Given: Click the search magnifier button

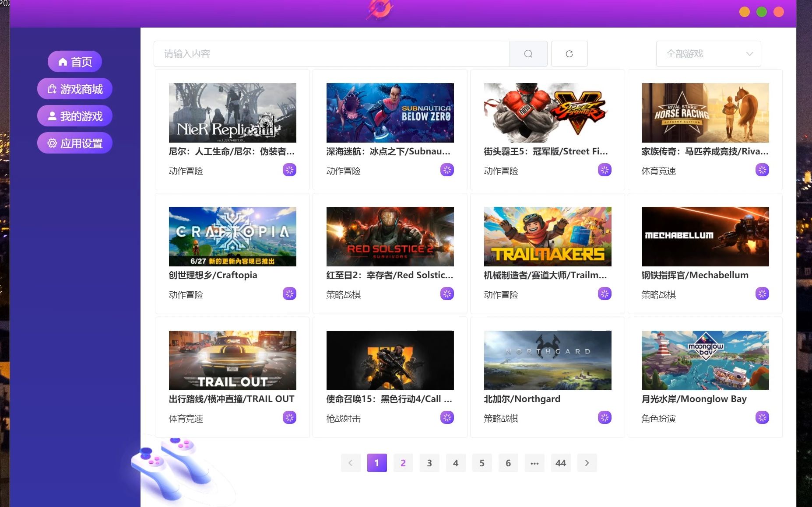Looking at the screenshot, I should [528, 54].
